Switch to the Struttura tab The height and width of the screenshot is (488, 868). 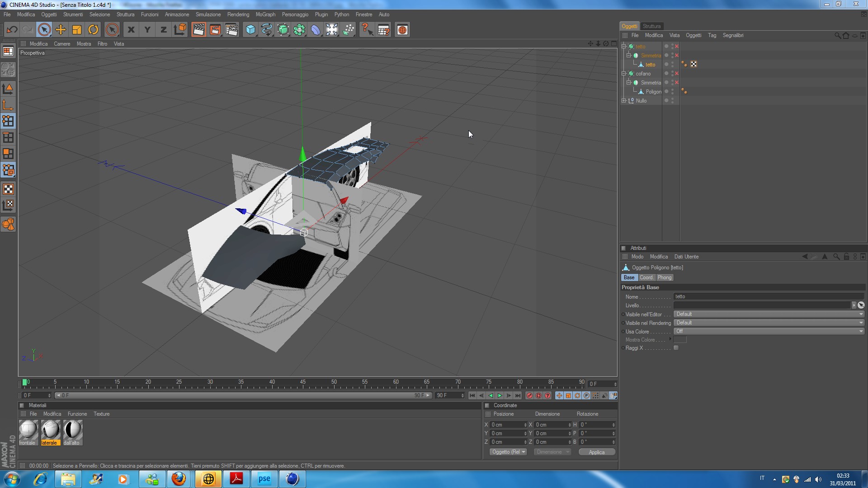pyautogui.click(x=651, y=26)
